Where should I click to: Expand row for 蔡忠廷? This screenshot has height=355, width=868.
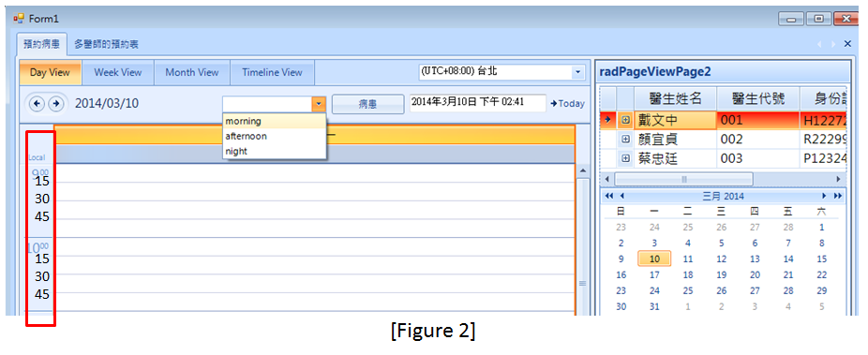pos(625,158)
